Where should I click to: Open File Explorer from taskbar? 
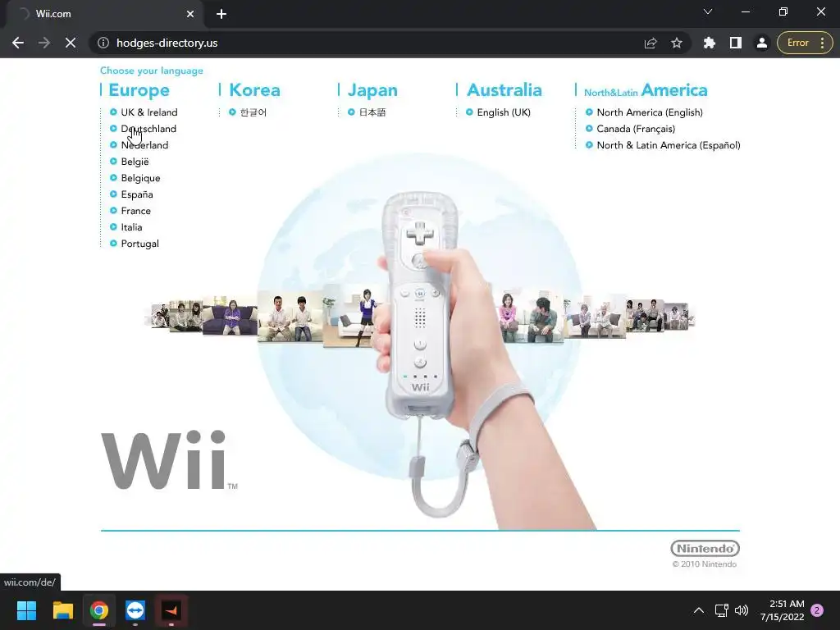pyautogui.click(x=62, y=610)
